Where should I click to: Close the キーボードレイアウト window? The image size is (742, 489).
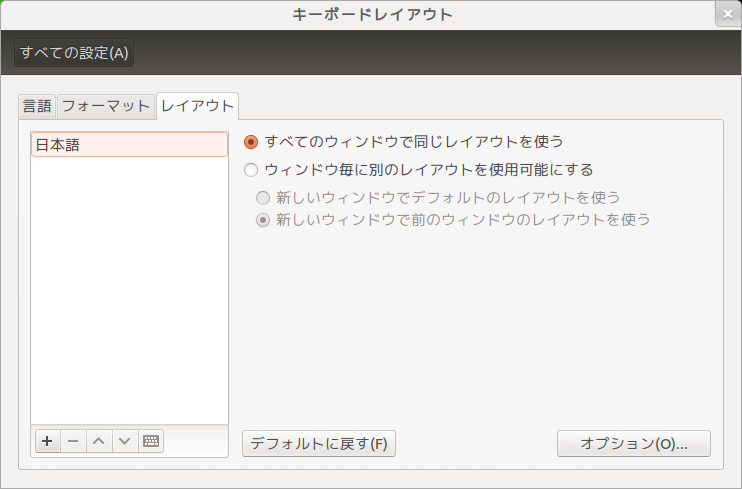click(x=728, y=14)
